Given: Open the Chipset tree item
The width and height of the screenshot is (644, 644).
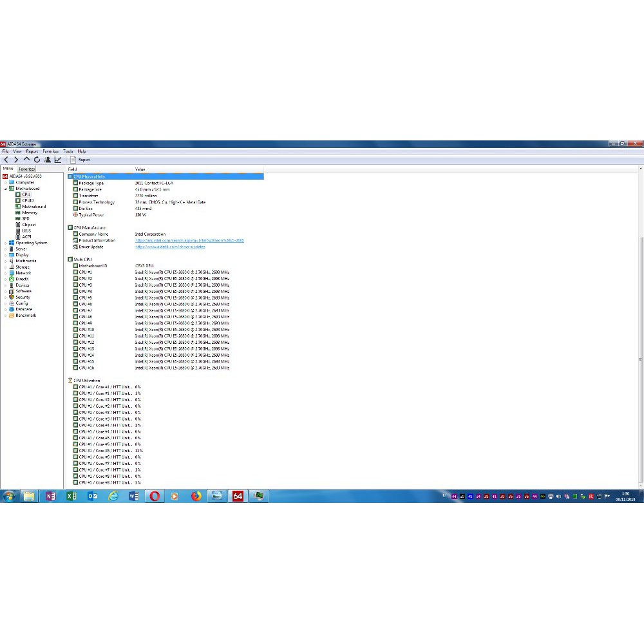Looking at the screenshot, I should pyautogui.click(x=29, y=225).
